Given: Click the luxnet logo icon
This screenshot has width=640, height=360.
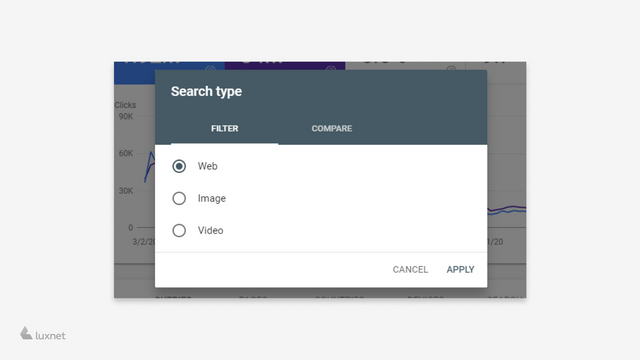Looking at the screenshot, I should click(x=26, y=333).
